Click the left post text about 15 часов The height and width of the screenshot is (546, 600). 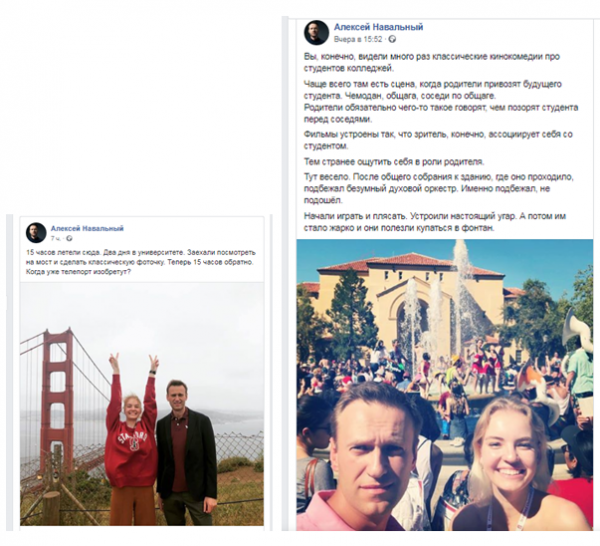click(140, 262)
